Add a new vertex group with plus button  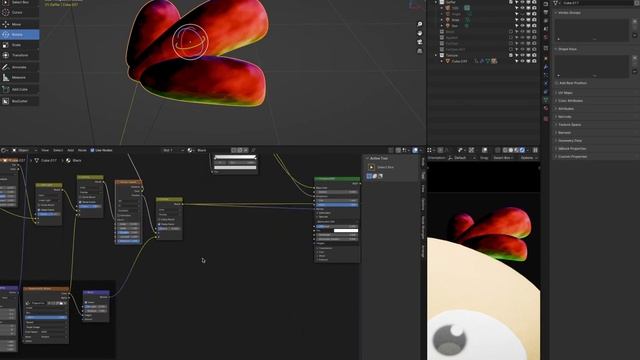click(x=635, y=22)
